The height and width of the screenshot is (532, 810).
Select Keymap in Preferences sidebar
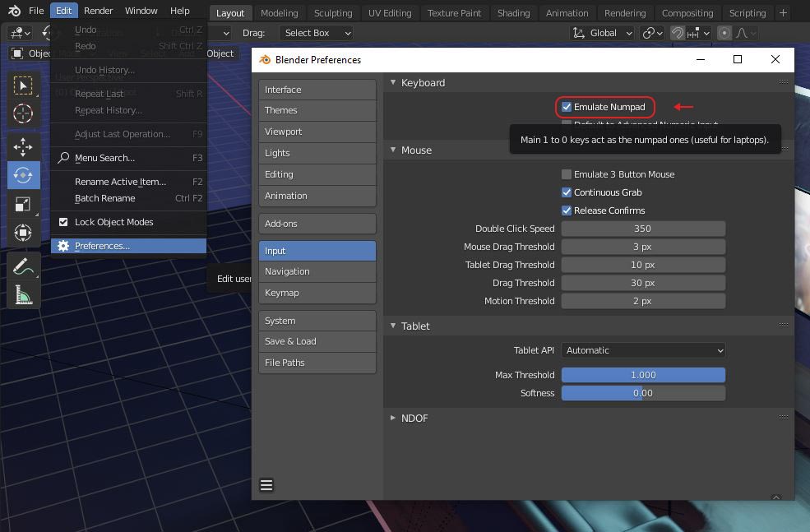(317, 292)
